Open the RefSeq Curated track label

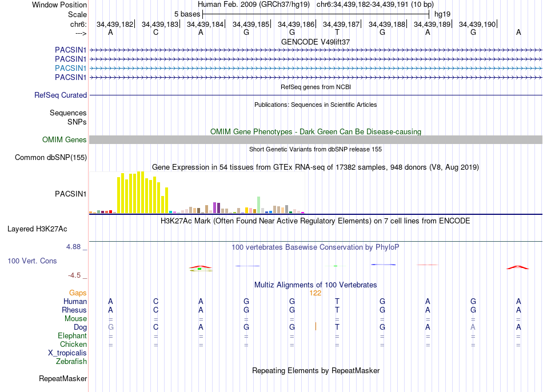click(x=61, y=95)
